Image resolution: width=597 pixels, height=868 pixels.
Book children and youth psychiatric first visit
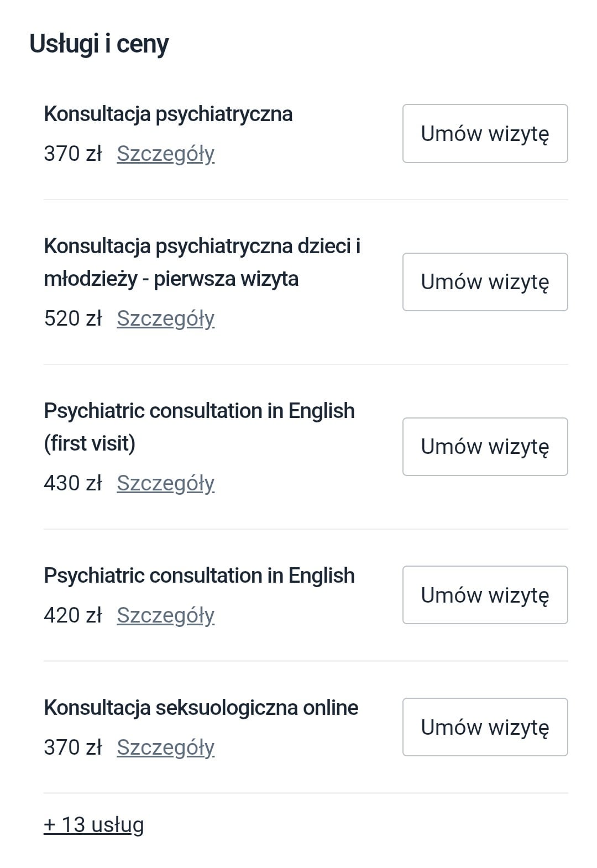tap(485, 282)
